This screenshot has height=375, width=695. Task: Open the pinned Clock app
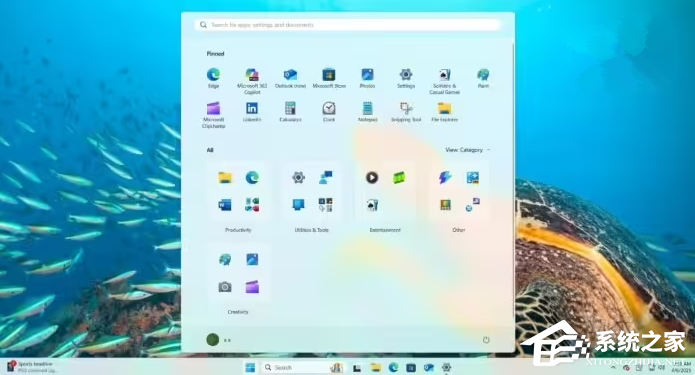[329, 112]
